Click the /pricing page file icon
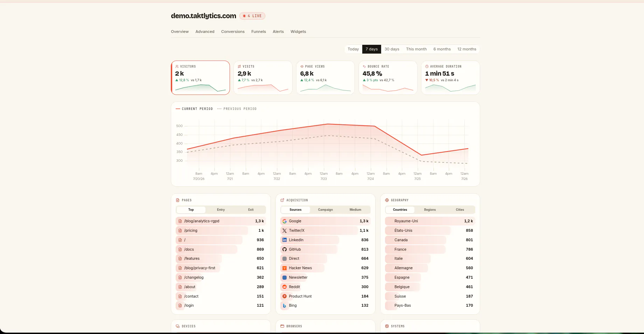The height and width of the screenshot is (334, 644). (x=180, y=231)
